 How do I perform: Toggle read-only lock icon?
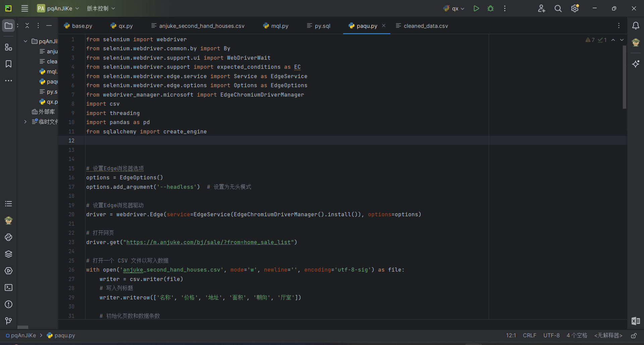634,335
